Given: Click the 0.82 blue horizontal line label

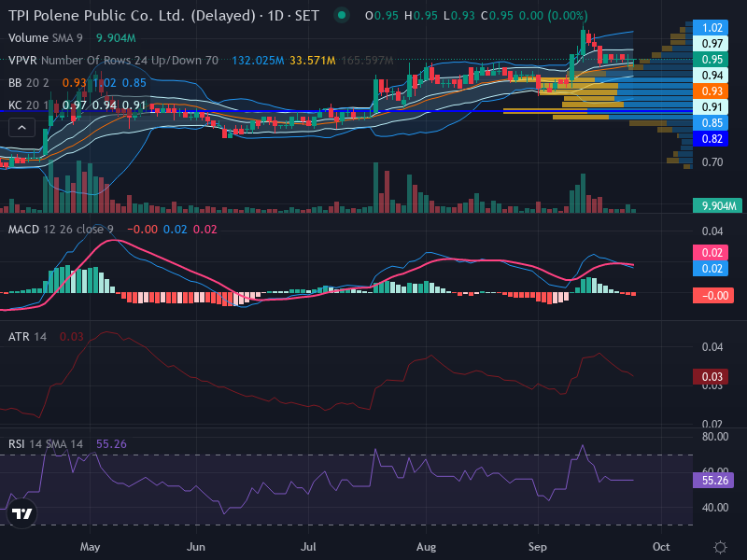Looking at the screenshot, I should pos(711,138).
